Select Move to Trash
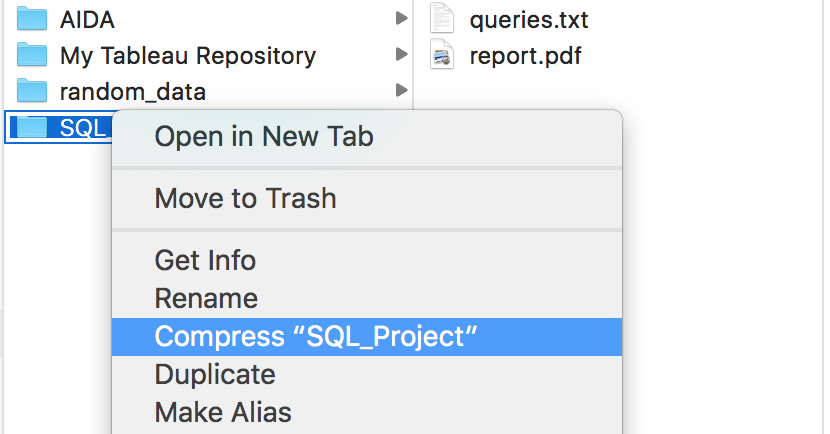This screenshot has height=434, width=830. (x=245, y=198)
